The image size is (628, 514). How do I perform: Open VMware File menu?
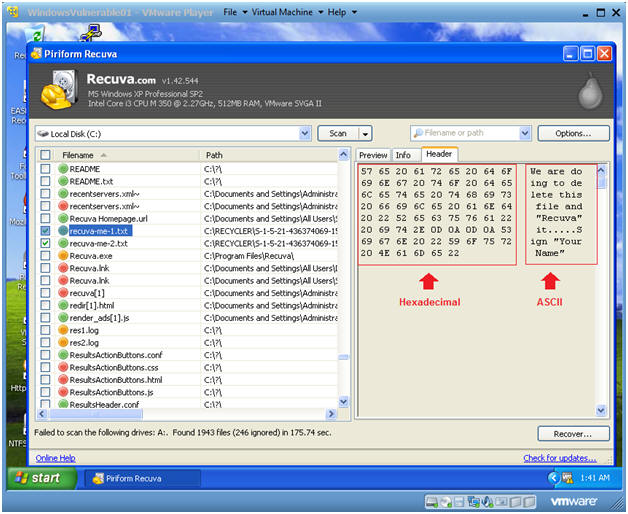click(x=234, y=12)
